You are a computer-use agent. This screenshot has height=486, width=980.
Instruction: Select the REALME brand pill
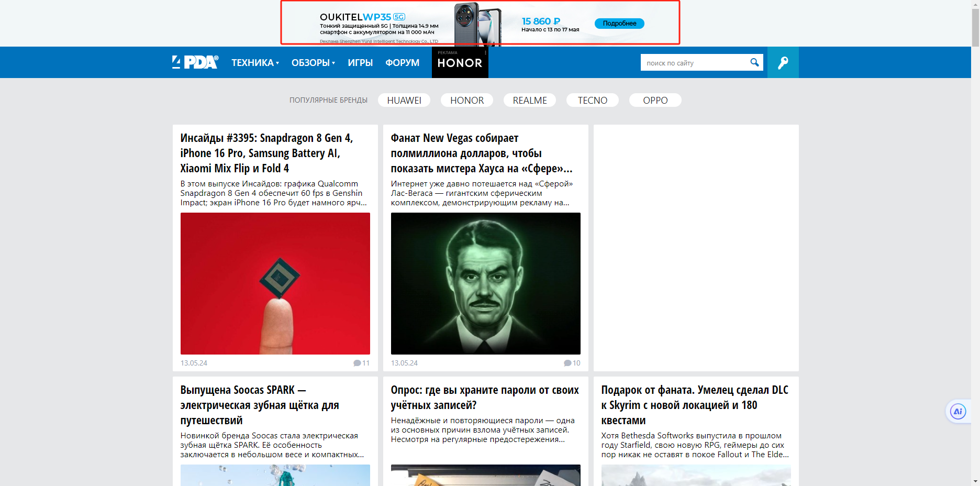coord(529,100)
